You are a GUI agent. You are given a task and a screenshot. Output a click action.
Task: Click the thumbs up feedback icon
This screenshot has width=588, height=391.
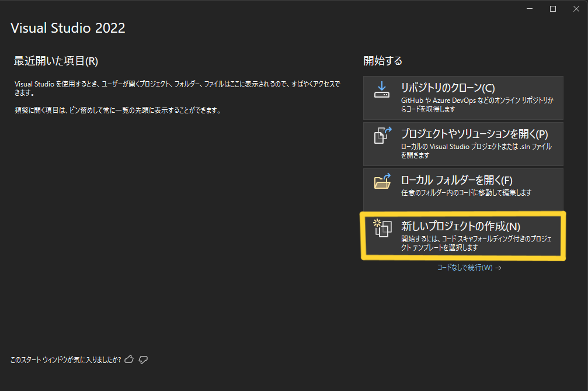click(x=129, y=360)
